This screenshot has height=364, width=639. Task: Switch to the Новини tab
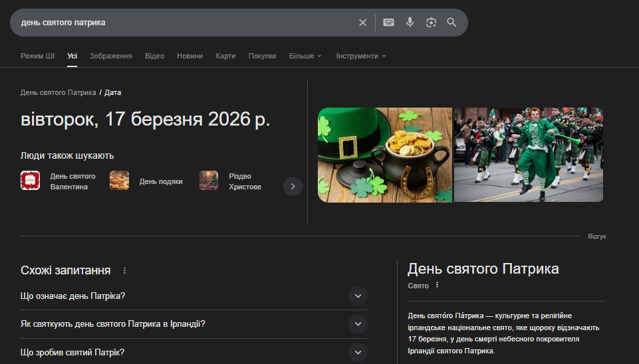coord(190,56)
